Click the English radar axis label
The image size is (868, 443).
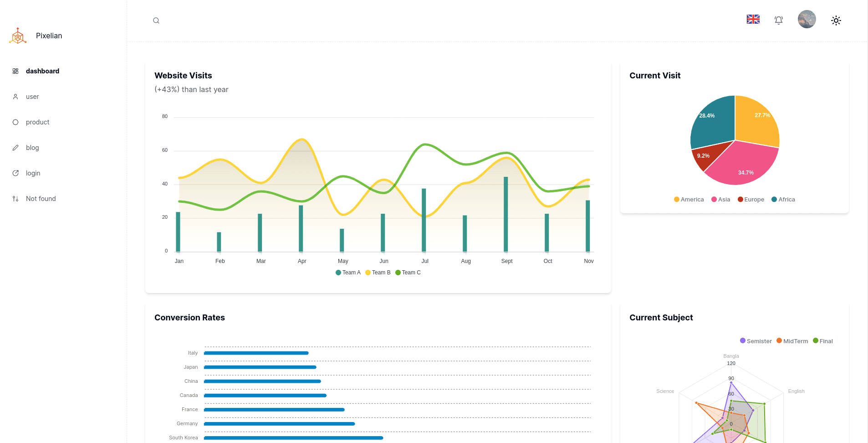click(797, 391)
